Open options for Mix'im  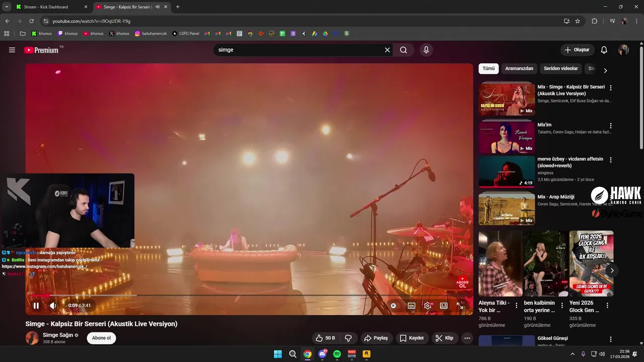coord(611,126)
